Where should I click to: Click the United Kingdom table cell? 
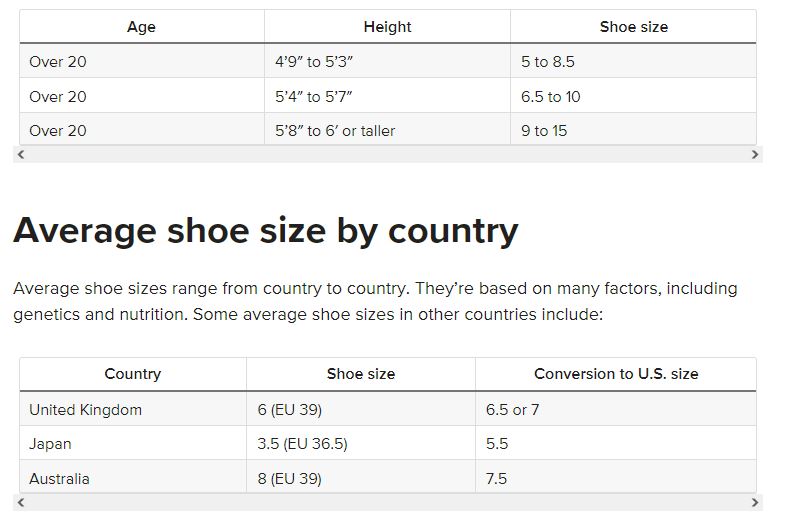click(x=86, y=409)
